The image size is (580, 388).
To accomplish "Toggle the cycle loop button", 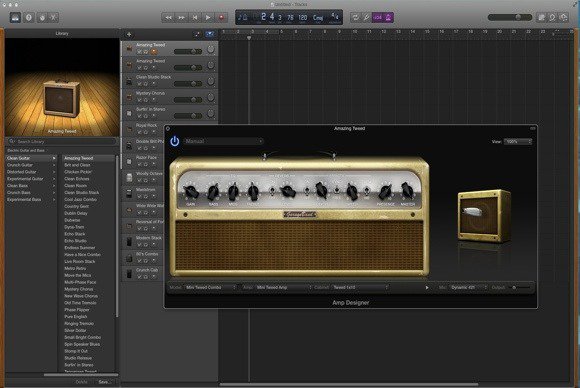I will coord(355,17).
